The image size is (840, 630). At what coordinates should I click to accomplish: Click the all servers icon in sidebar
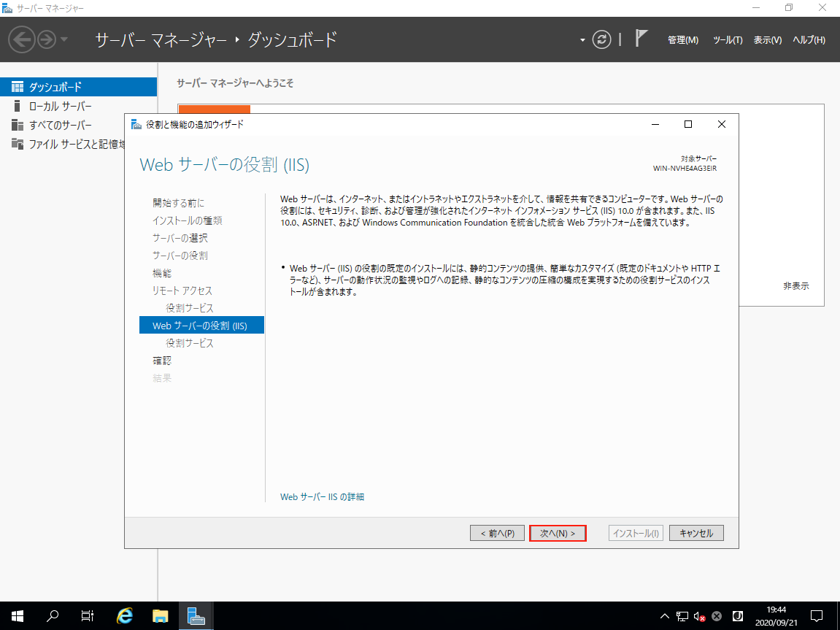click(17, 126)
